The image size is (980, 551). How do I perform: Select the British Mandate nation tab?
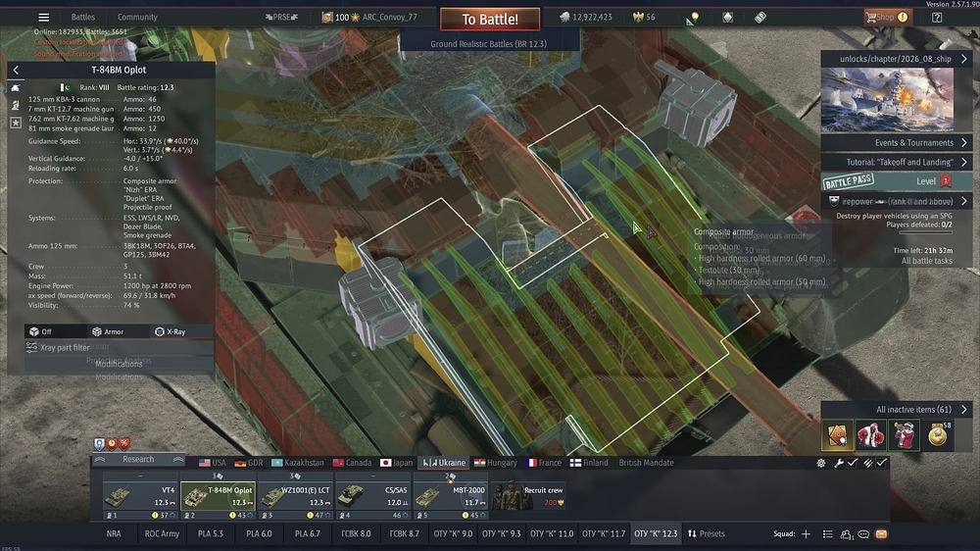click(646, 463)
